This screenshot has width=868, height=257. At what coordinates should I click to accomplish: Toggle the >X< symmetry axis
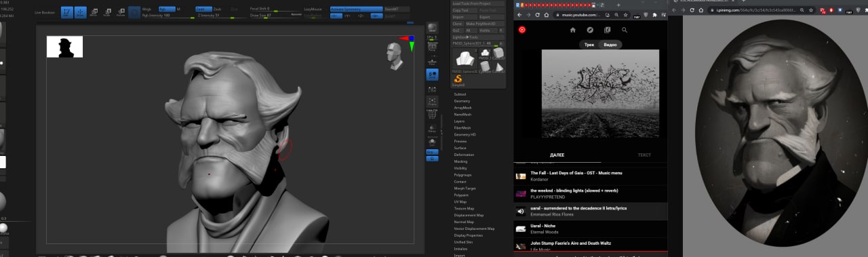[336, 16]
